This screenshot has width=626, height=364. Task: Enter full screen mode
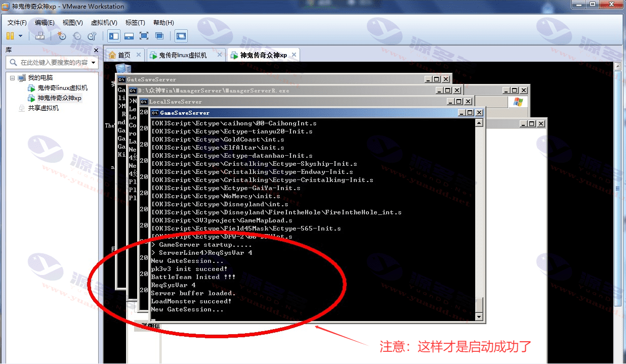(144, 36)
